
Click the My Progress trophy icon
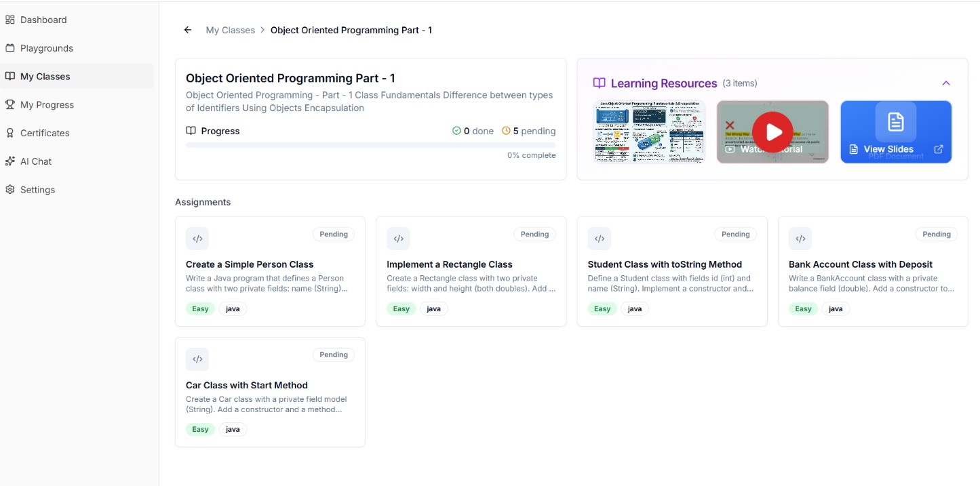10,104
